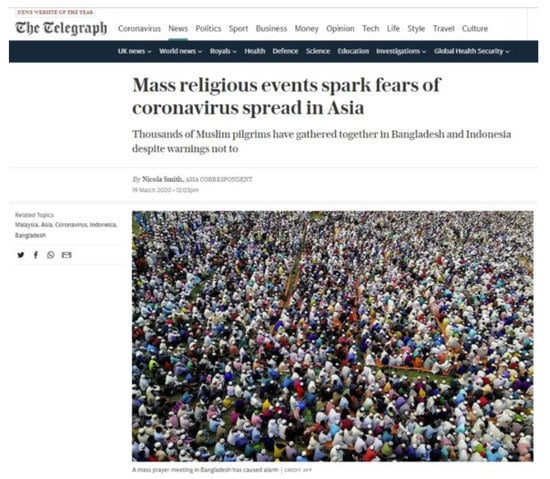Open the Malaysia related topic

26,225
